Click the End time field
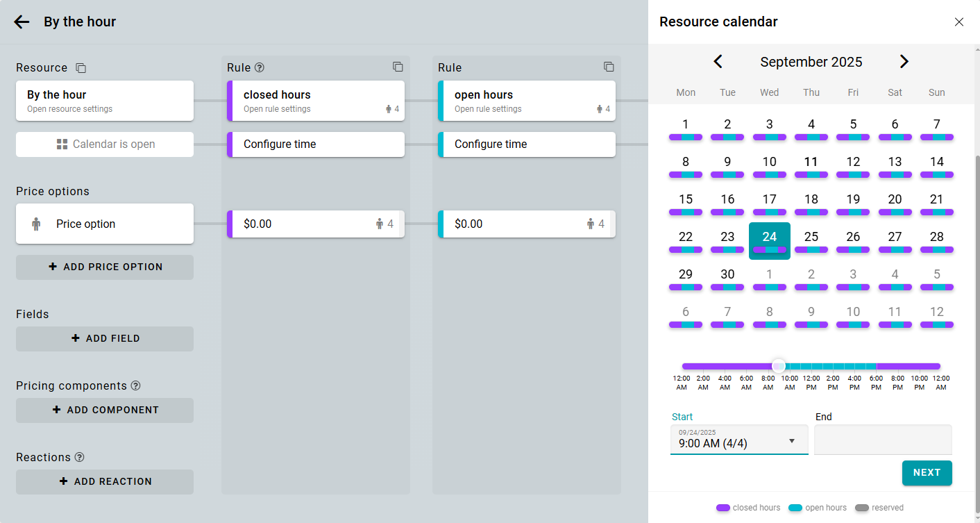Viewport: 980px width, 523px height. pos(882,440)
